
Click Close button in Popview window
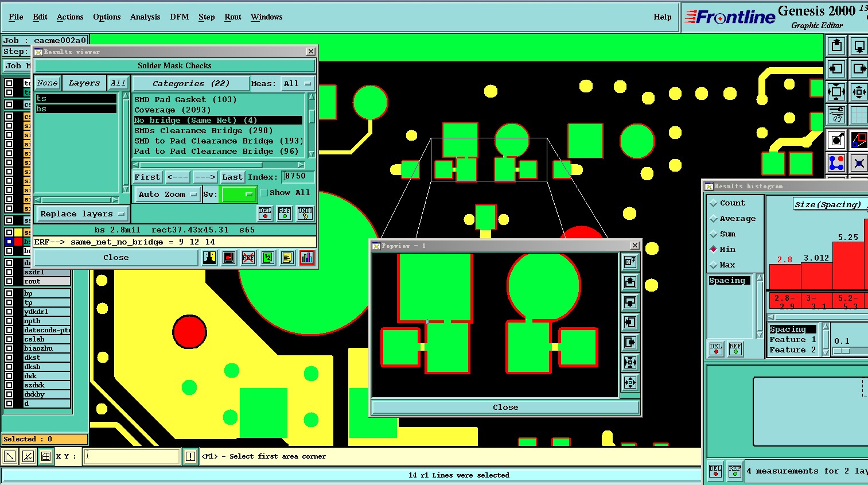[505, 407]
